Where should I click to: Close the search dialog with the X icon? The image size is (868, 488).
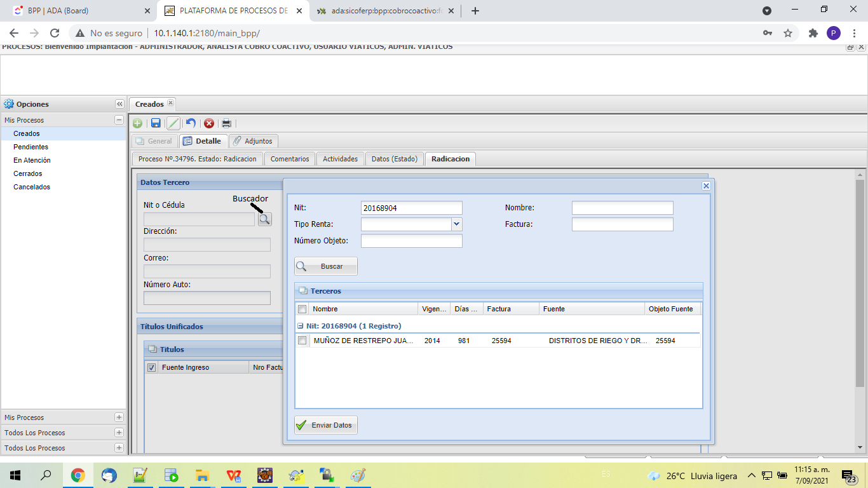706,186
